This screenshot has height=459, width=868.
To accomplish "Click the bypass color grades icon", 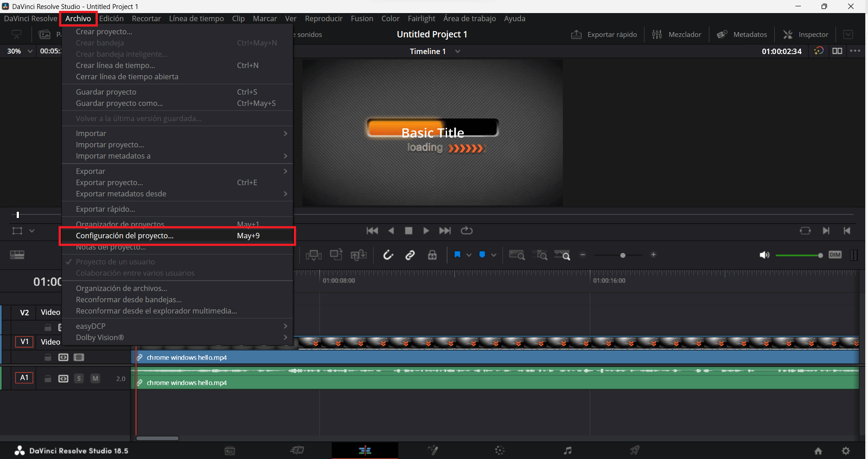I will point(819,51).
